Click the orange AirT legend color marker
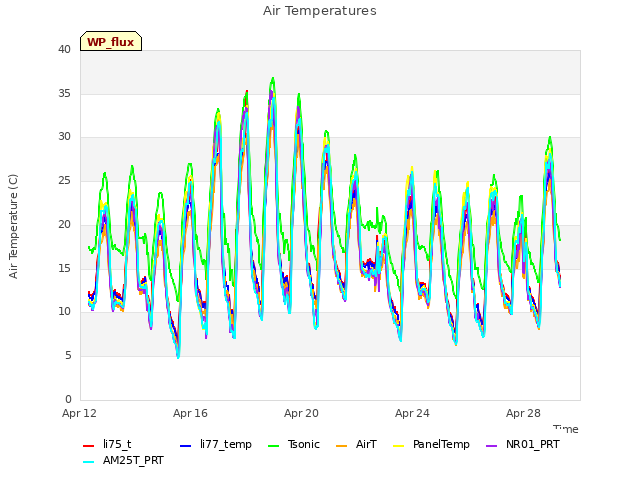640x480 pixels. [342, 446]
